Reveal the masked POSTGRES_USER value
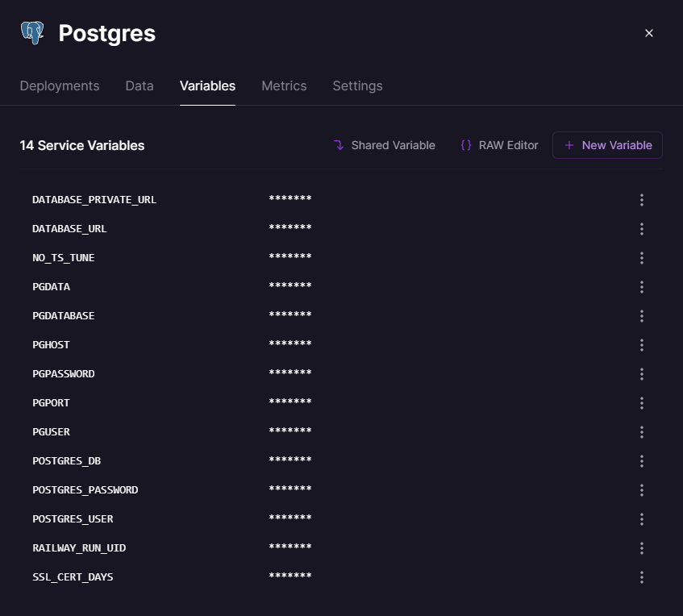 point(290,518)
